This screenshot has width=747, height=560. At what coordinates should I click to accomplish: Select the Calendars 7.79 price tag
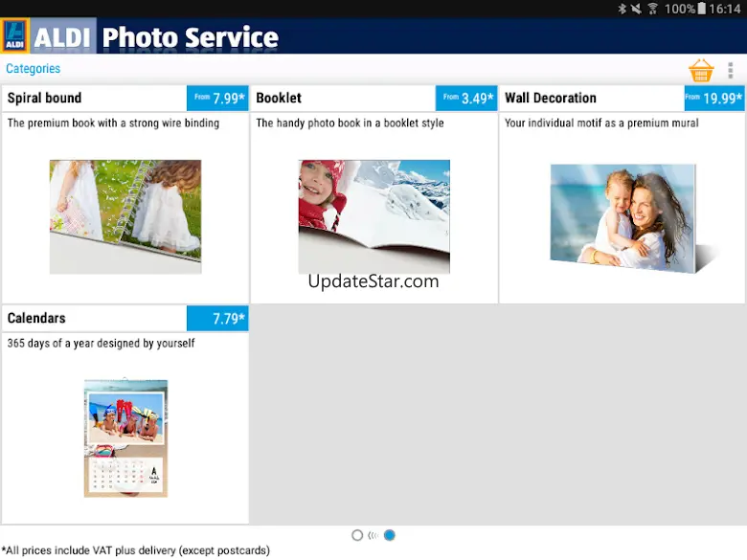pos(217,318)
